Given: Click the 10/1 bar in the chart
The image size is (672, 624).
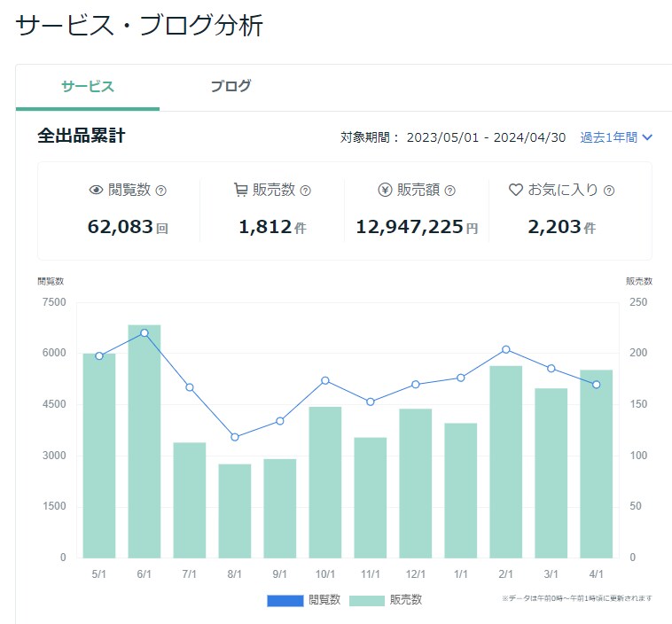Looking at the screenshot, I should coord(325,482).
